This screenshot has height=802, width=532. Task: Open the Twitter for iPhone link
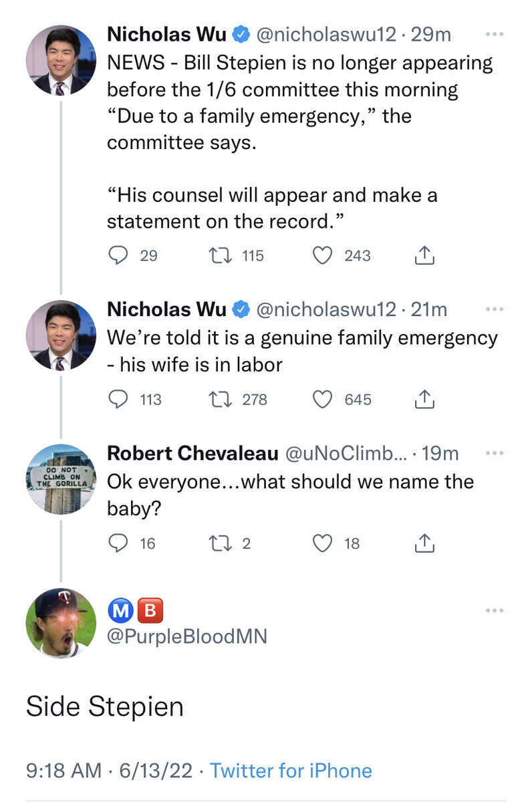[291, 771]
